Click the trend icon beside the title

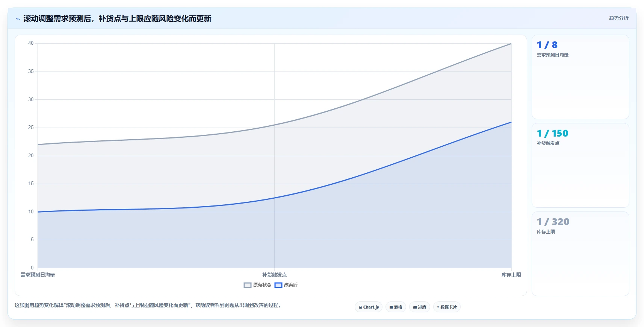18,19
